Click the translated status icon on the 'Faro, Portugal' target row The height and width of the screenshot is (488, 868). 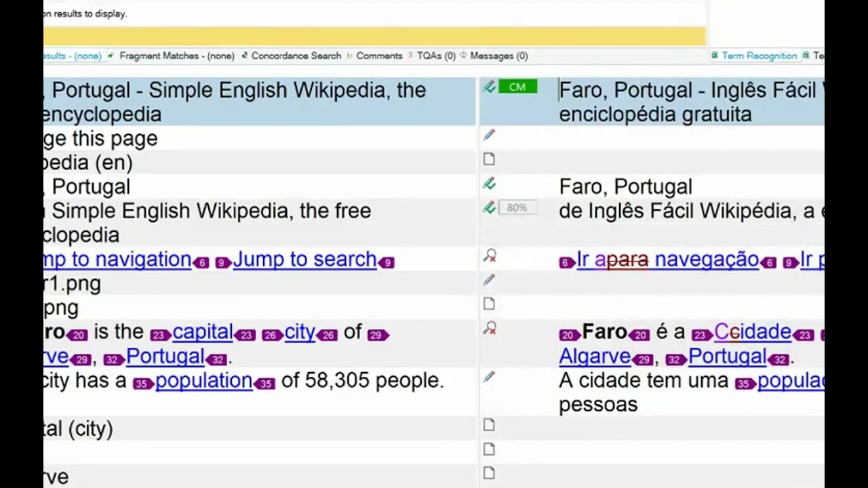489,184
